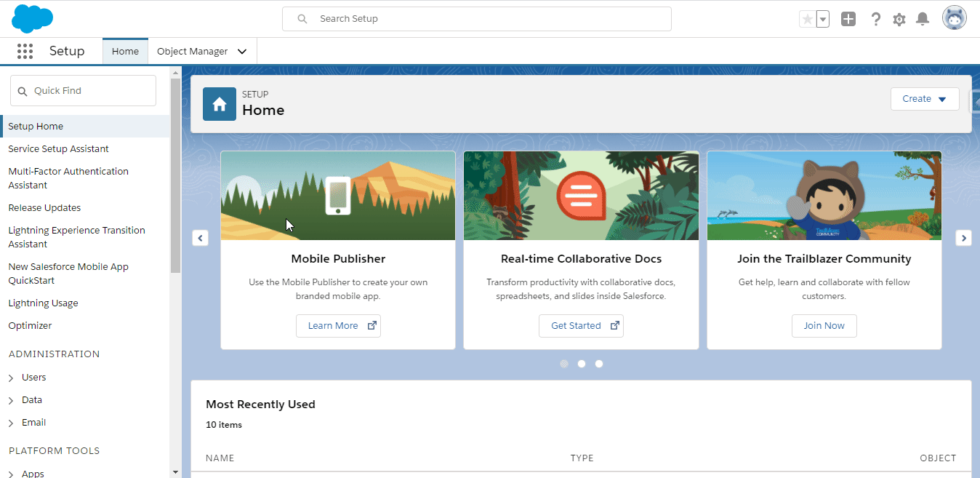Click Learn More on Mobile Publisher

click(338, 326)
